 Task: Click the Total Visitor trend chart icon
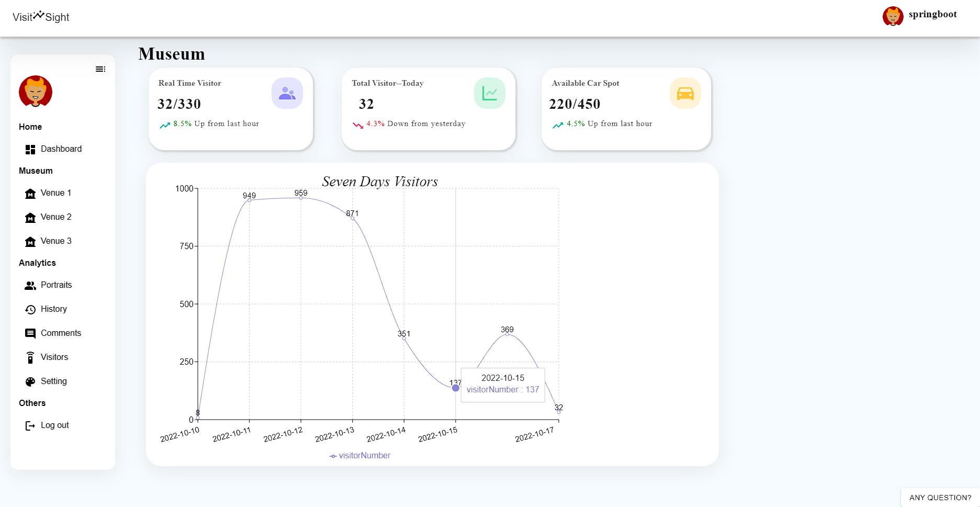(x=490, y=93)
